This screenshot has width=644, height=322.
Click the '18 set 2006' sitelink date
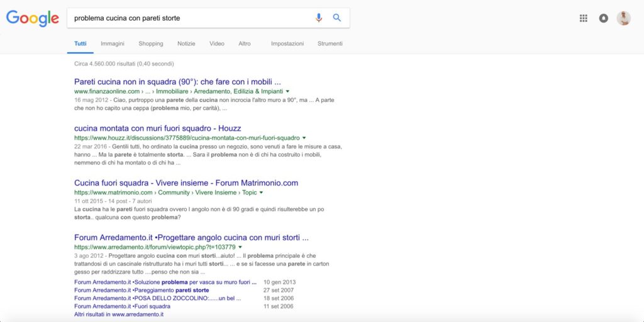tap(279, 298)
